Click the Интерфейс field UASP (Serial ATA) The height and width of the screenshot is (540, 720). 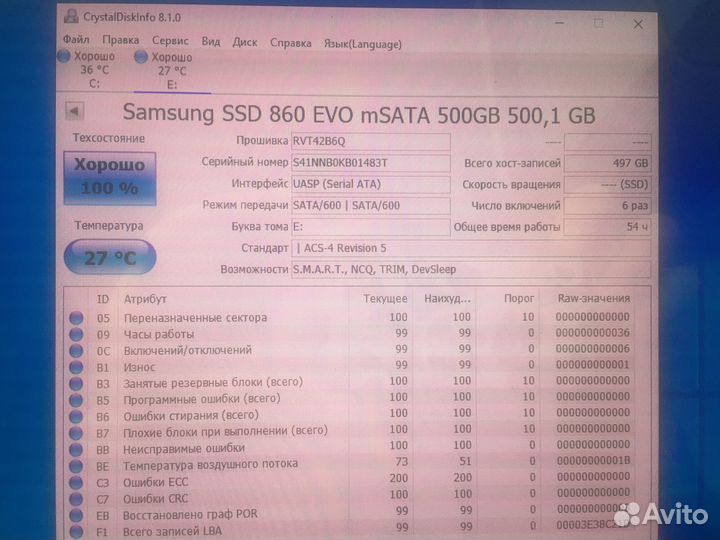tap(371, 184)
